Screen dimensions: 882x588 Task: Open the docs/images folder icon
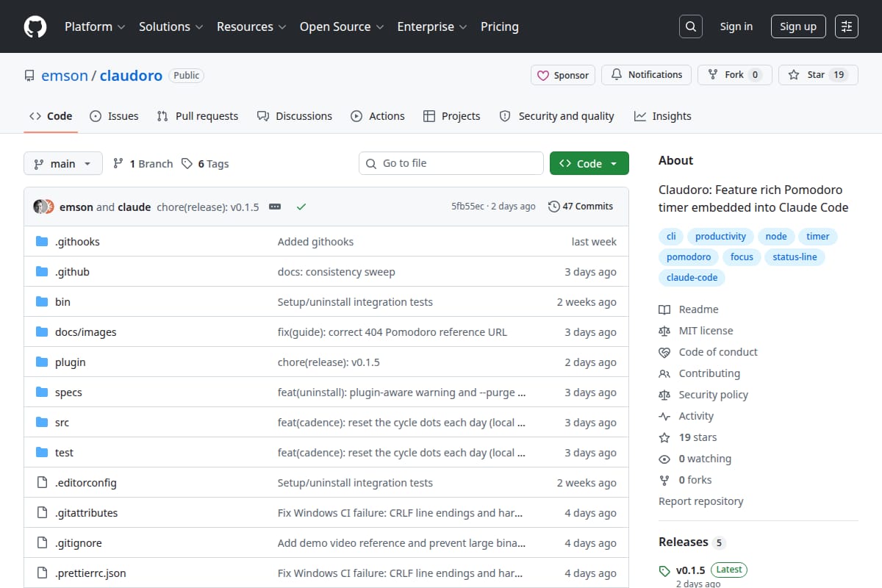[42, 332]
